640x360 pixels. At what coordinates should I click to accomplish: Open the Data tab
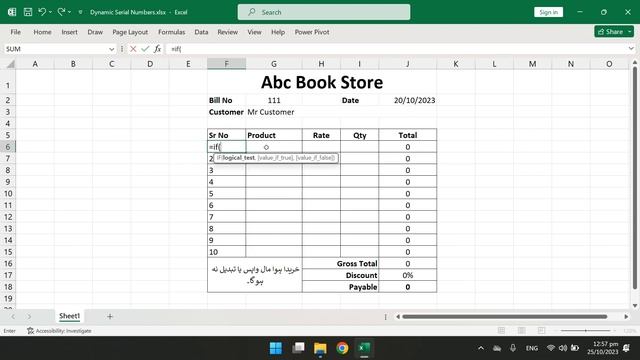201,32
